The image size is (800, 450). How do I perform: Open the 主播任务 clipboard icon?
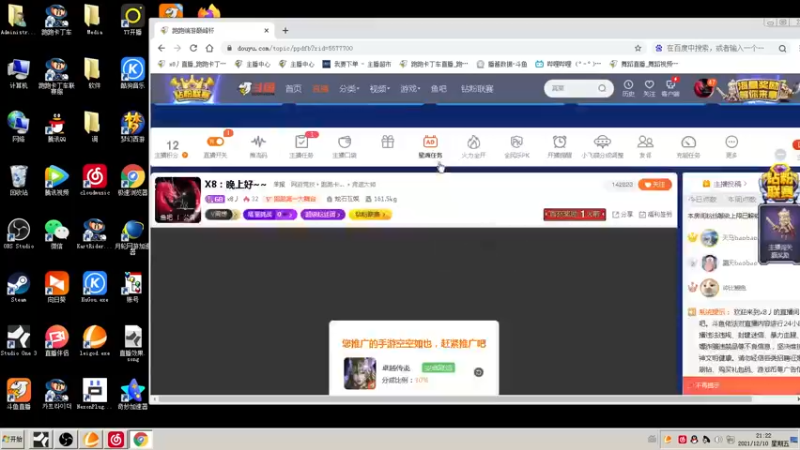[302, 141]
